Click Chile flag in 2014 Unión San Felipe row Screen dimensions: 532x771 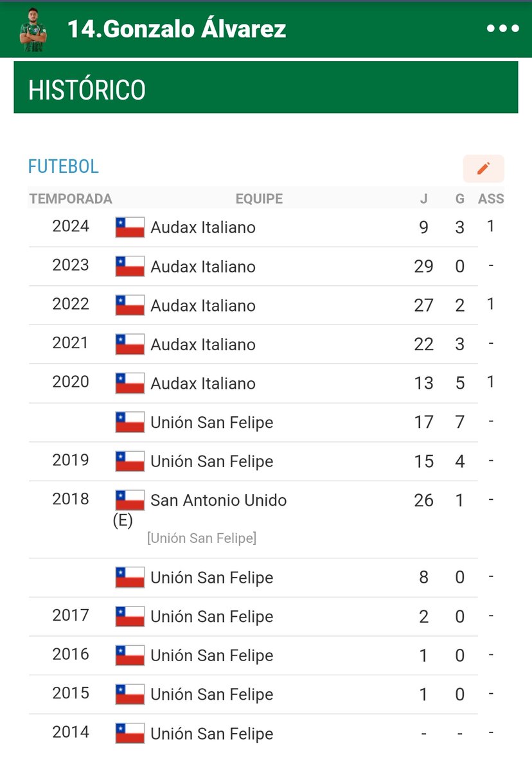[x=130, y=734]
